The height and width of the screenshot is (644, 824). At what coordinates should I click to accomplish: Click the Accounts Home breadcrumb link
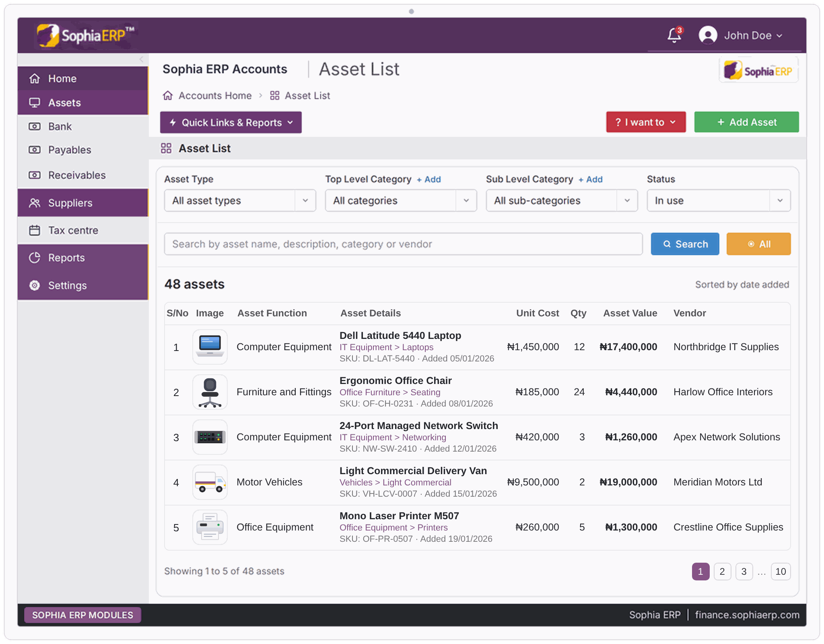point(215,96)
